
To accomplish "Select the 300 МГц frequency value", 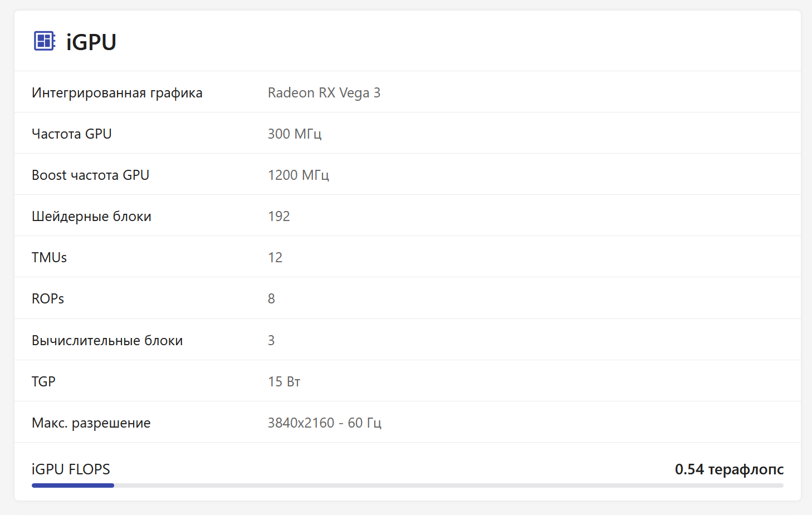I will pyautogui.click(x=294, y=134).
